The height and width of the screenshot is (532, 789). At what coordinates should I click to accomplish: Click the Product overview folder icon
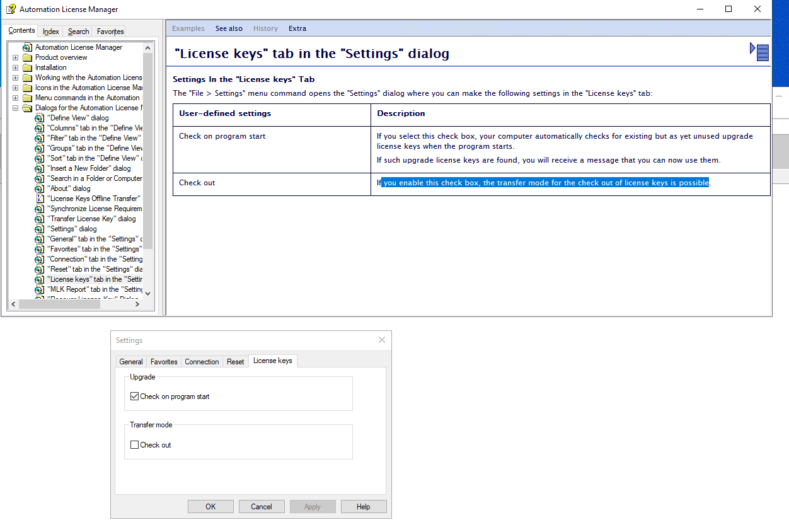(x=27, y=57)
